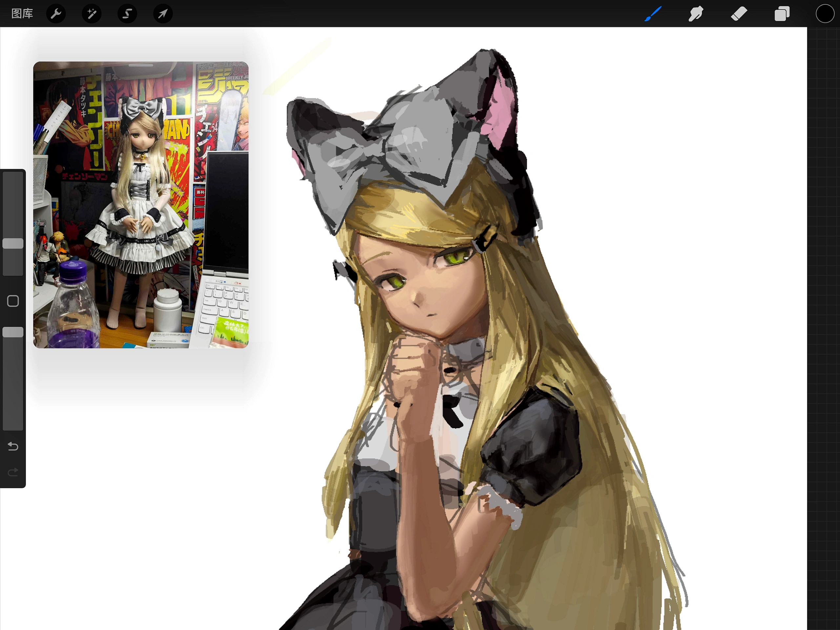
Task: Open the black color picker circle
Action: click(825, 14)
